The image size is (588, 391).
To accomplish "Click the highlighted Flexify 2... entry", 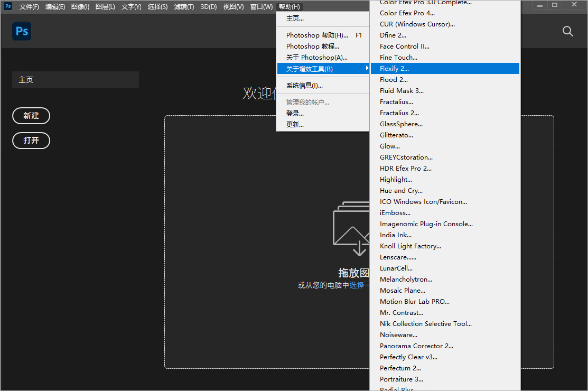I will click(445, 69).
